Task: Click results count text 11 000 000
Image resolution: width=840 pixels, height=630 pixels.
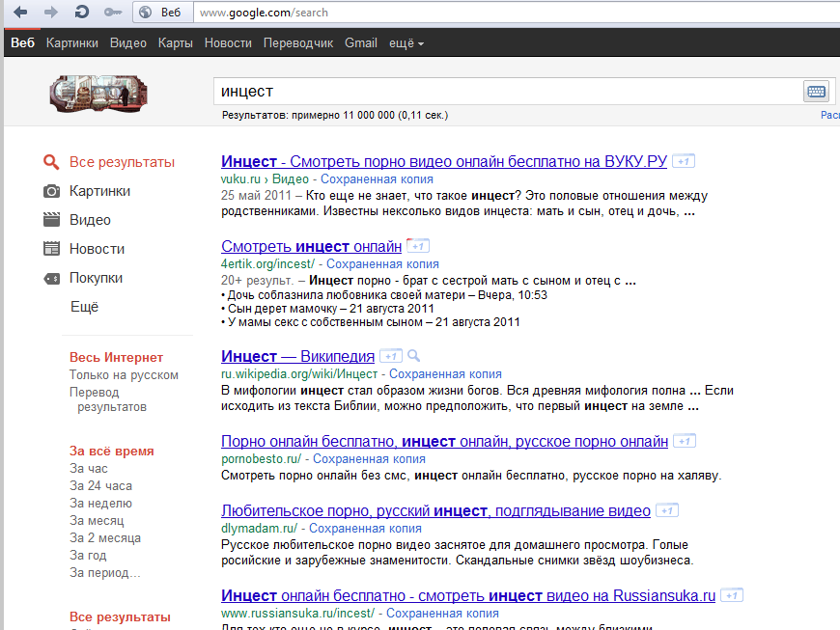Action: coord(369,115)
